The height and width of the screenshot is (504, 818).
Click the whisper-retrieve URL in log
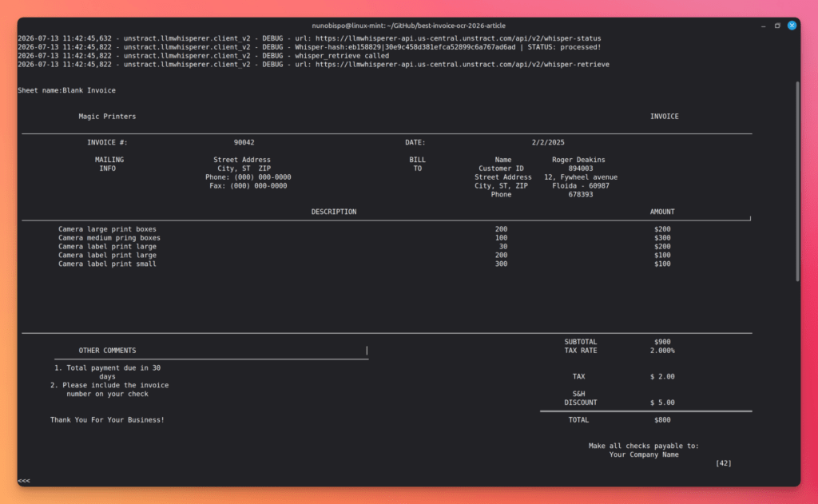(x=463, y=65)
